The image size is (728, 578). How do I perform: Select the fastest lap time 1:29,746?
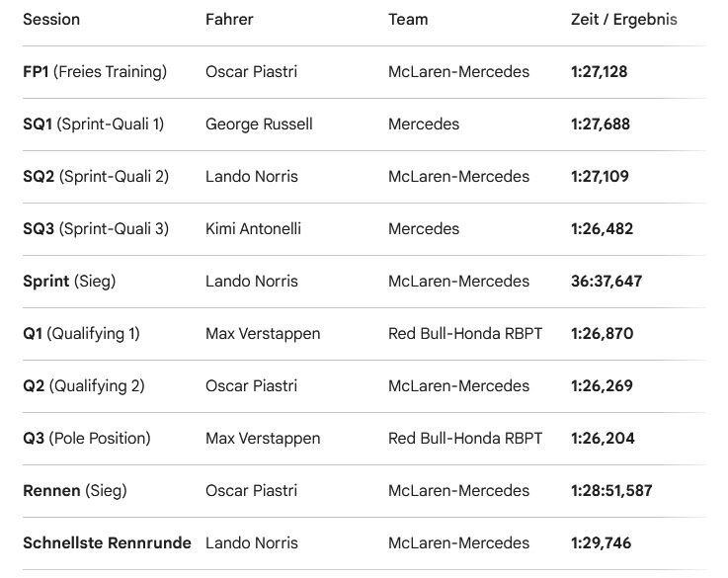(x=601, y=543)
